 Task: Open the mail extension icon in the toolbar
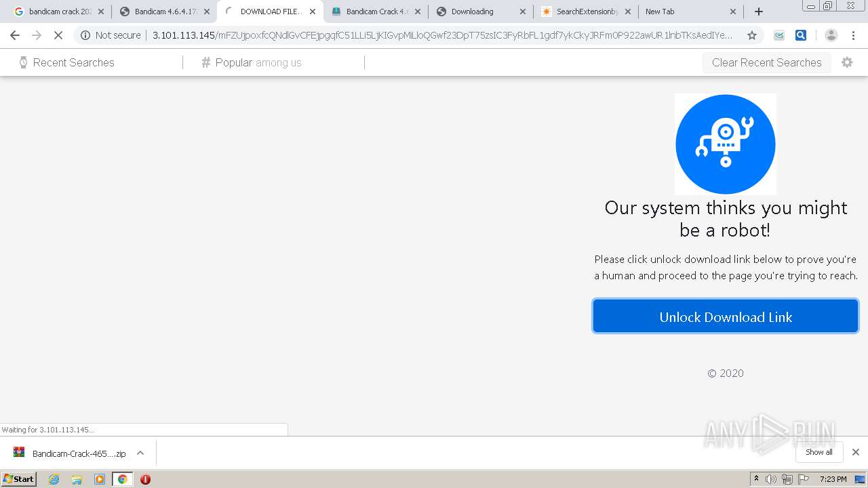click(780, 35)
